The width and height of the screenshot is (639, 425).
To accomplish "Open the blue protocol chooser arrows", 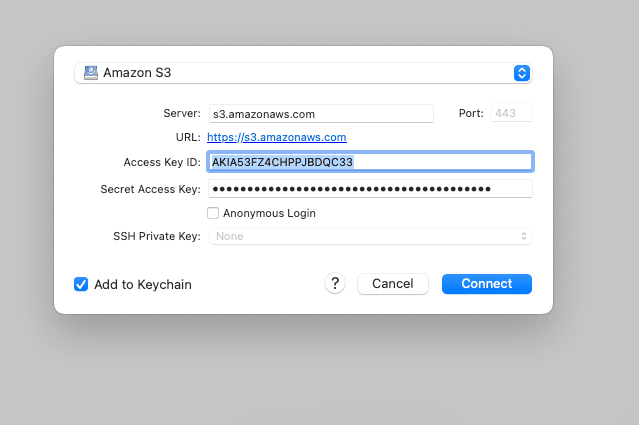I will [522, 73].
